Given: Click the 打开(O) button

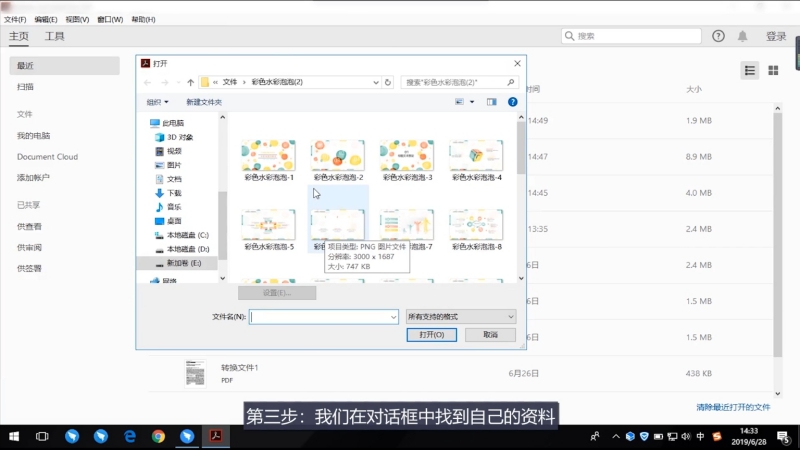Looking at the screenshot, I should pos(432,335).
